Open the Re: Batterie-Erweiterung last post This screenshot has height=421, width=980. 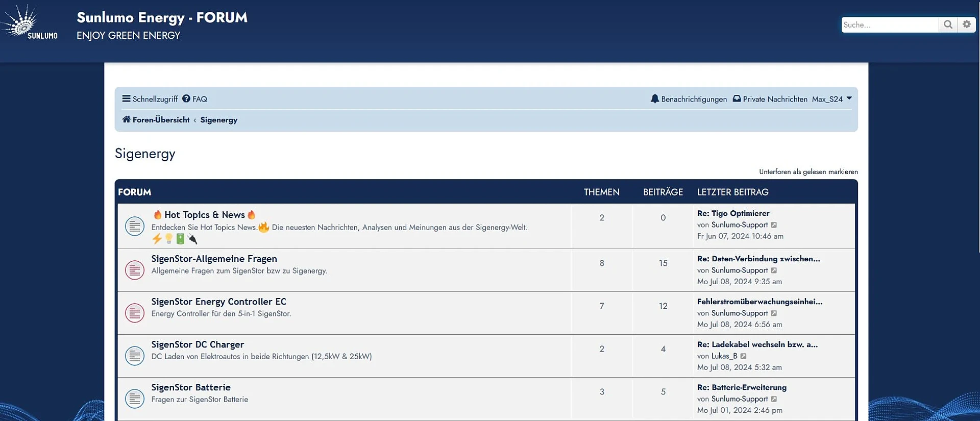point(742,387)
